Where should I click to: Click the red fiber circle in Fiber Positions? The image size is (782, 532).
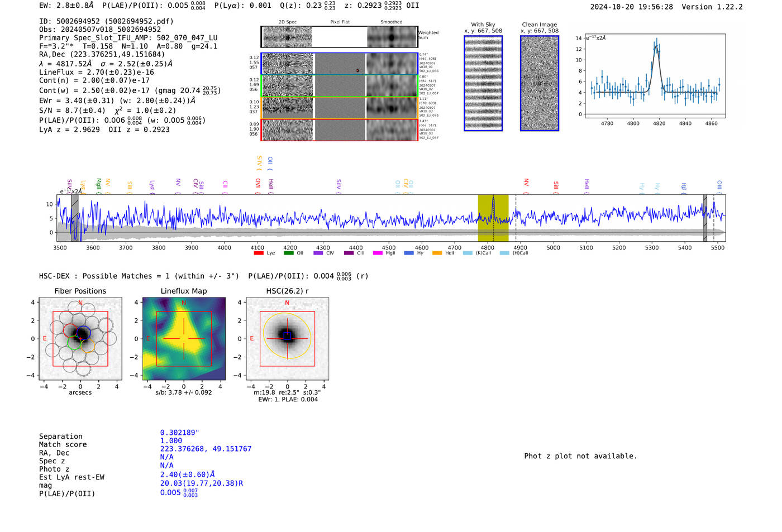click(x=70, y=330)
